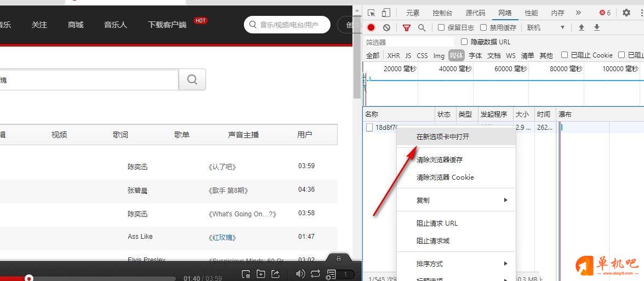
Task: Toggle picture-in-picture mini player icon
Action: pyautogui.click(x=246, y=274)
